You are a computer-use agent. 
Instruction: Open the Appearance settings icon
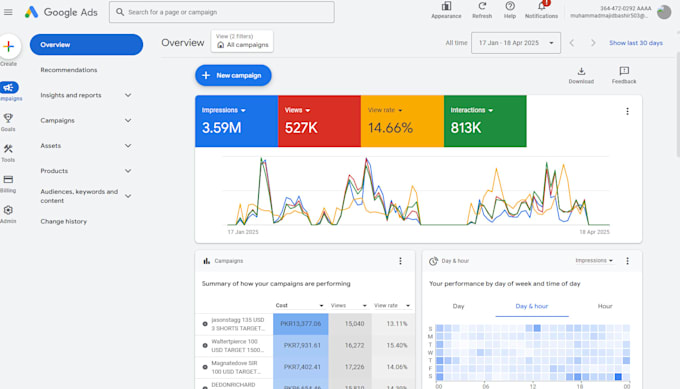tap(446, 6)
